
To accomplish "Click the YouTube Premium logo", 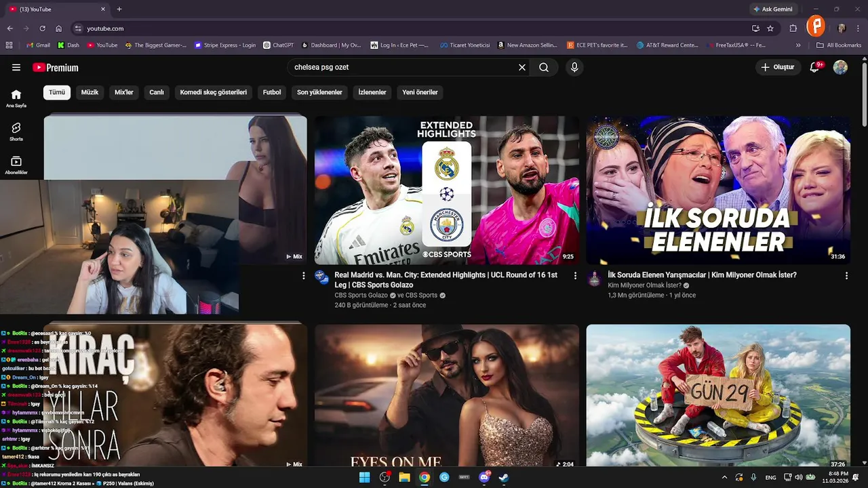I will pos(56,68).
